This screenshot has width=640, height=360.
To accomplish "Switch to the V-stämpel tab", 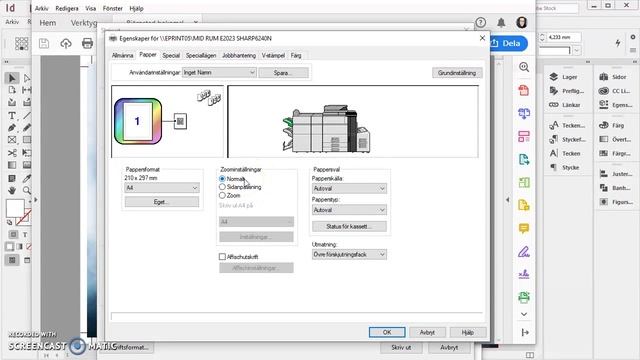I will [x=273, y=56].
